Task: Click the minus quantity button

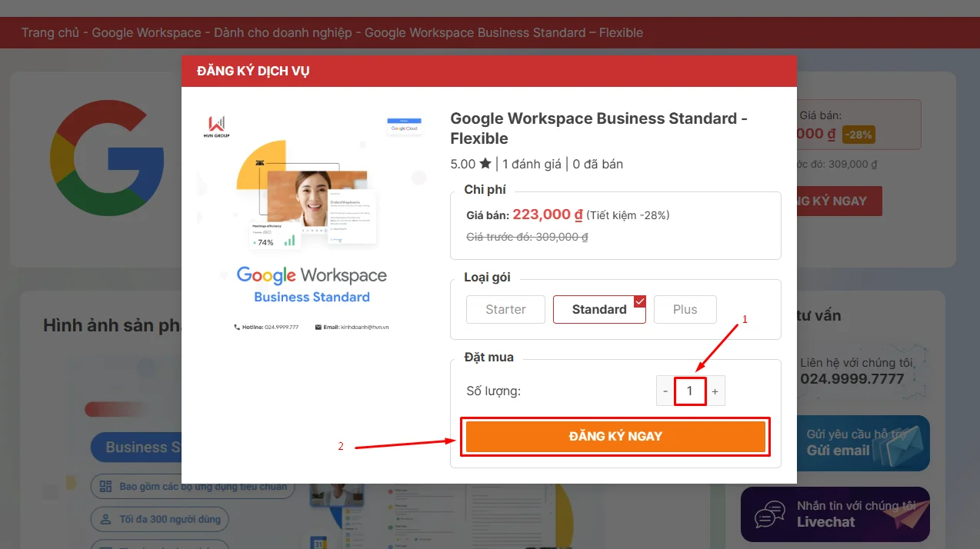Action: point(665,391)
